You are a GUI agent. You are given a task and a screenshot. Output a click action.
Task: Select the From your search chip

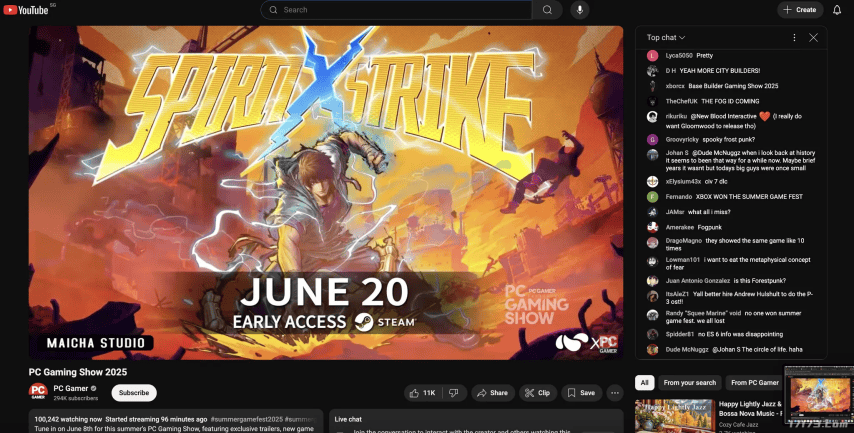690,383
